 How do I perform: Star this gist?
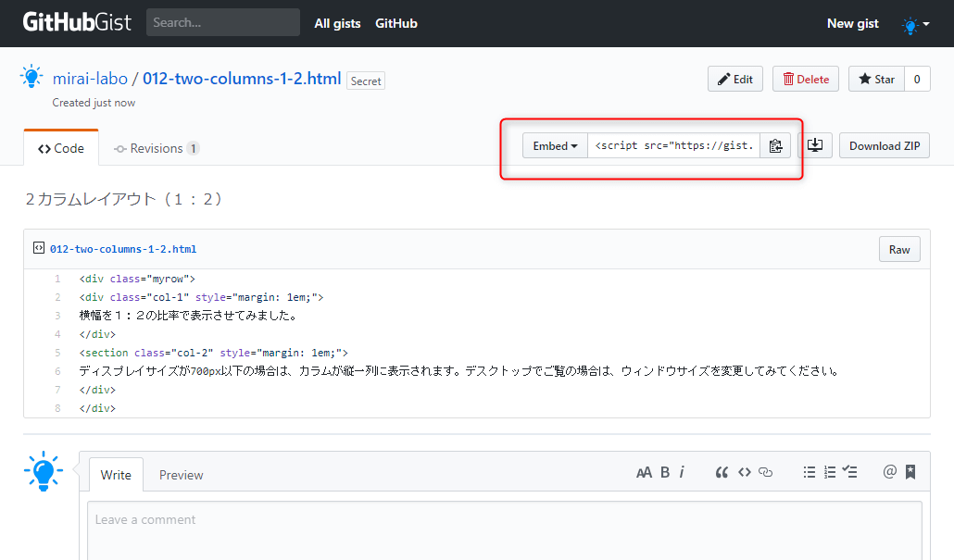coord(875,80)
